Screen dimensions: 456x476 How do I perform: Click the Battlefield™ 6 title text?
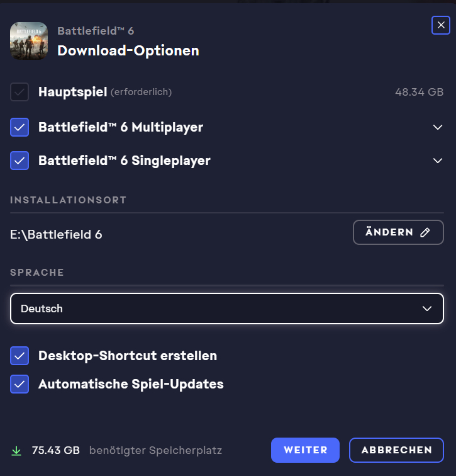coord(96,31)
